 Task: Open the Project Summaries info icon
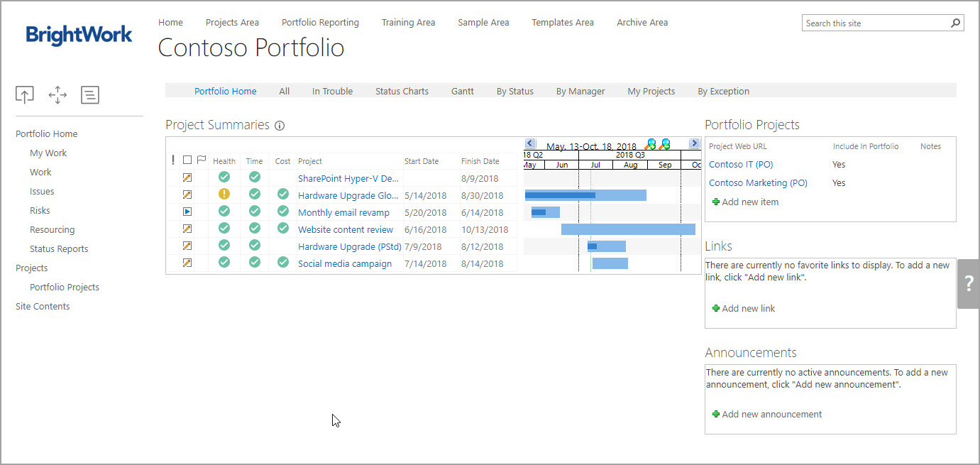pyautogui.click(x=280, y=126)
